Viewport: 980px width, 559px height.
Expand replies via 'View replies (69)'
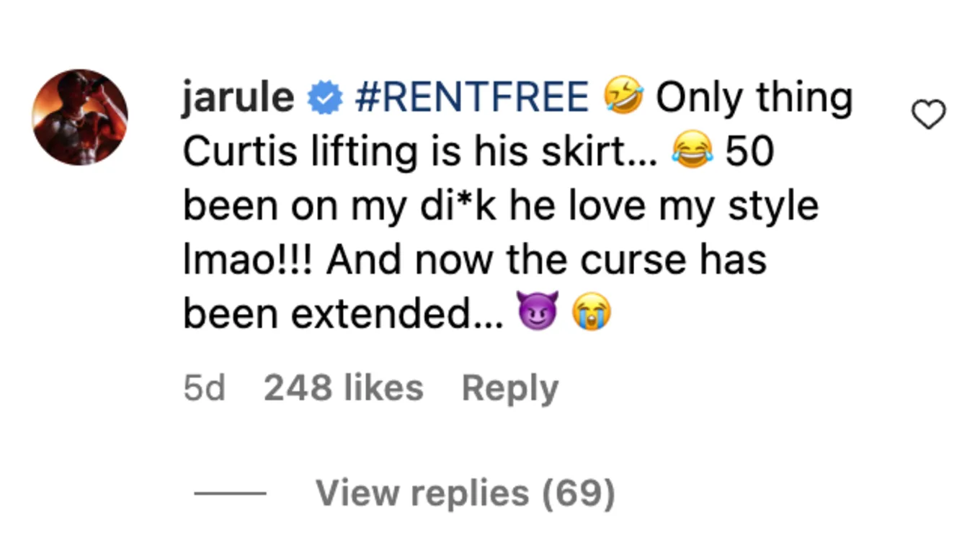click(x=465, y=493)
